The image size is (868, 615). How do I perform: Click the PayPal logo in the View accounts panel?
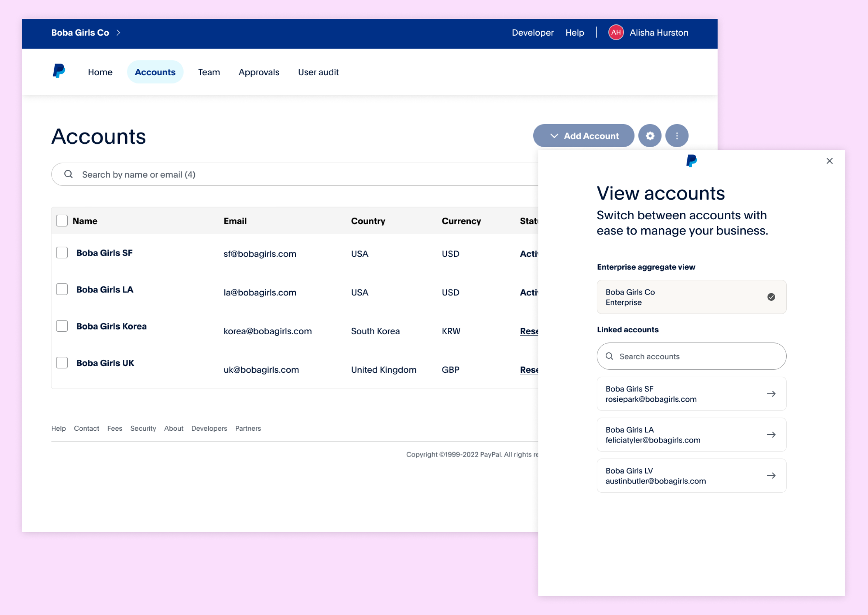point(691,161)
